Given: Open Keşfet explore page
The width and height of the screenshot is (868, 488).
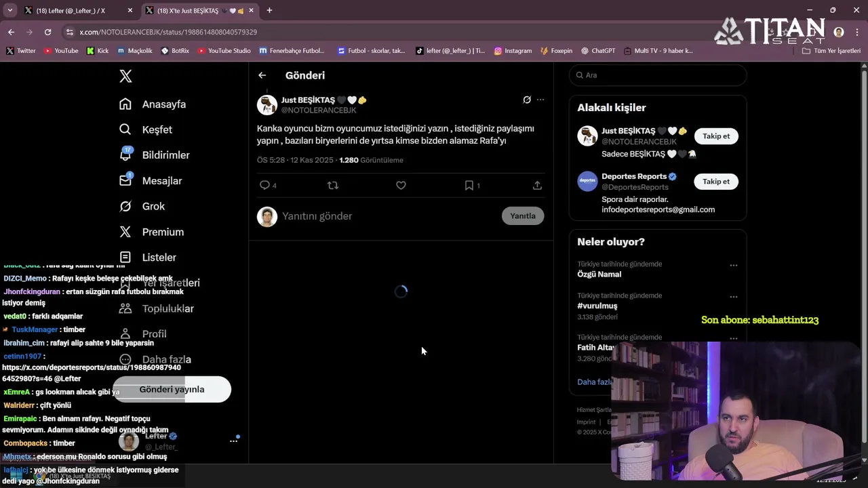Looking at the screenshot, I should (146, 129).
